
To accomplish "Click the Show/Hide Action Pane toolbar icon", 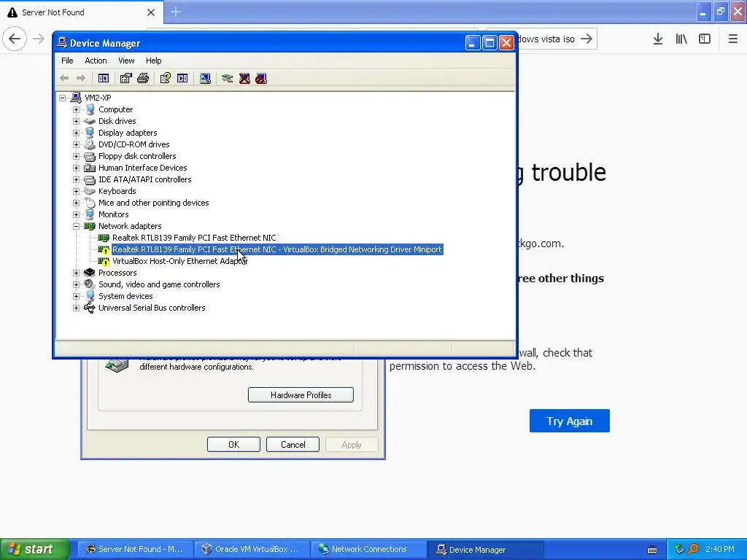I will [182, 78].
